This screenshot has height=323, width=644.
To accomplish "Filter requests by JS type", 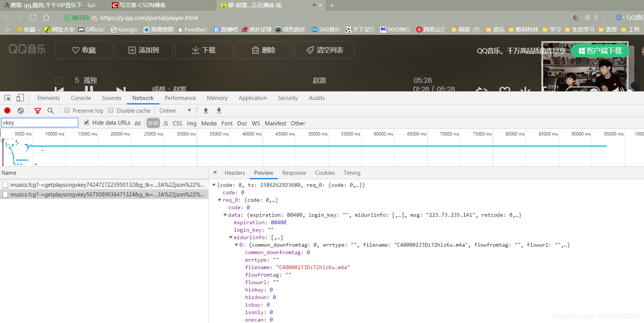I will coord(166,123).
